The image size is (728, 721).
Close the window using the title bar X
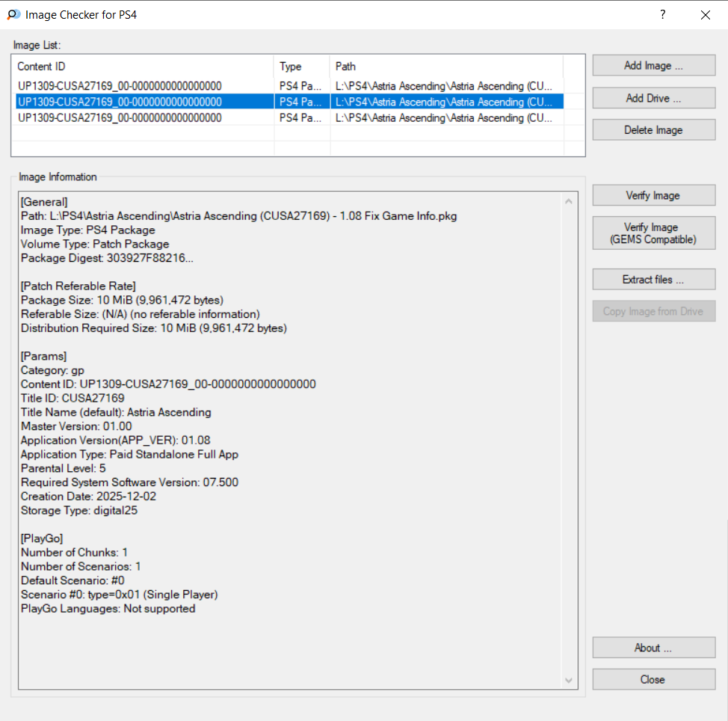[x=705, y=14]
